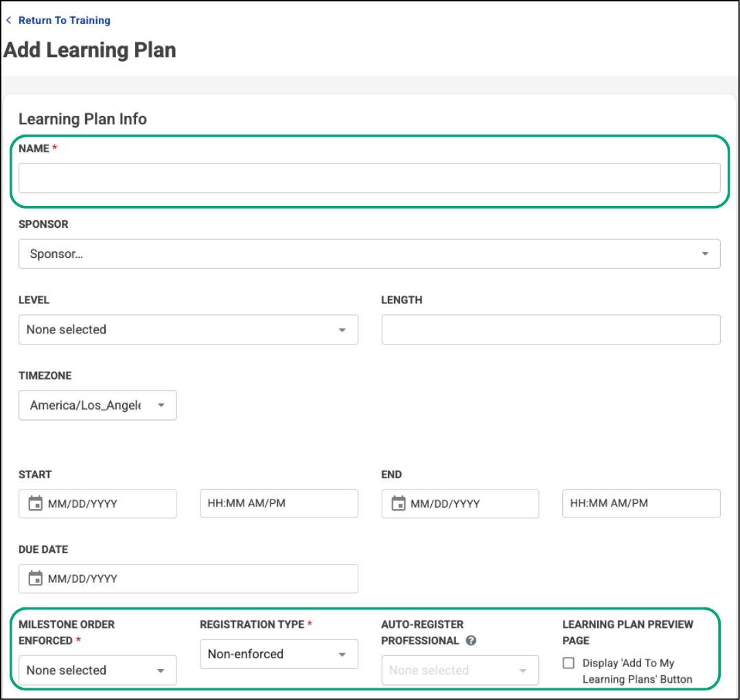Click Auto-Register Professional help question icon
This screenshot has width=740, height=700.
click(x=471, y=641)
